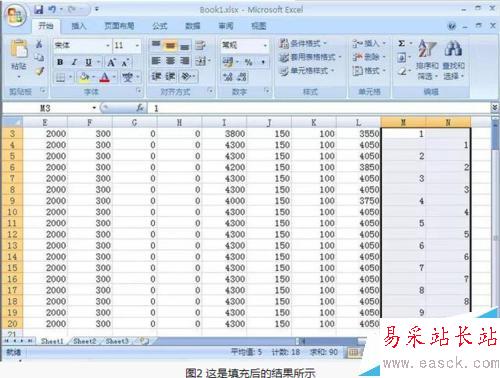
Task: Align text right
Action: [x=184, y=61]
